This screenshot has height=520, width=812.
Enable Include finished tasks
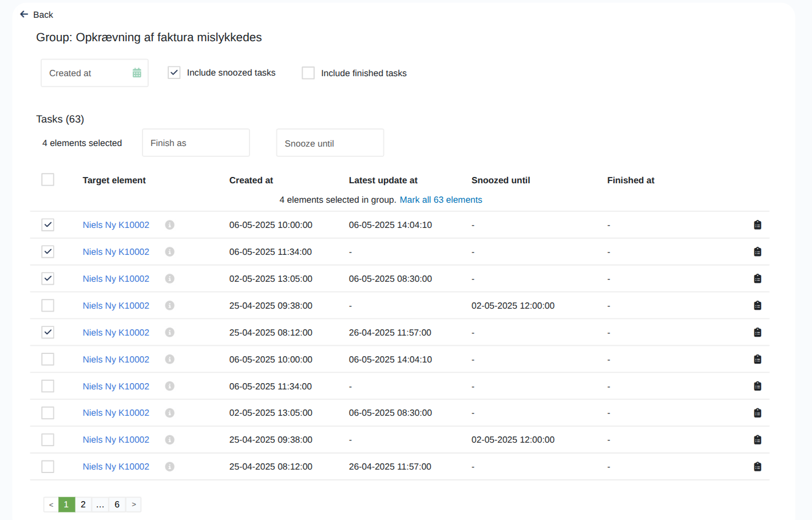[x=308, y=73]
